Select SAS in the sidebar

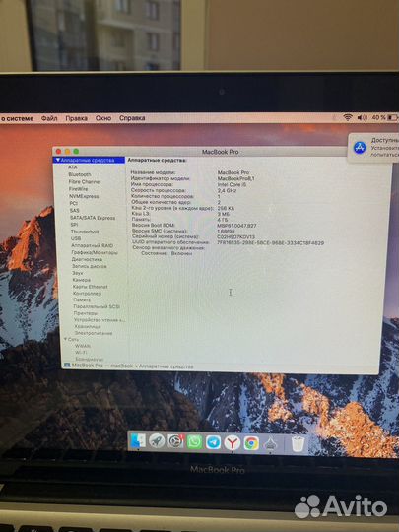point(74,211)
